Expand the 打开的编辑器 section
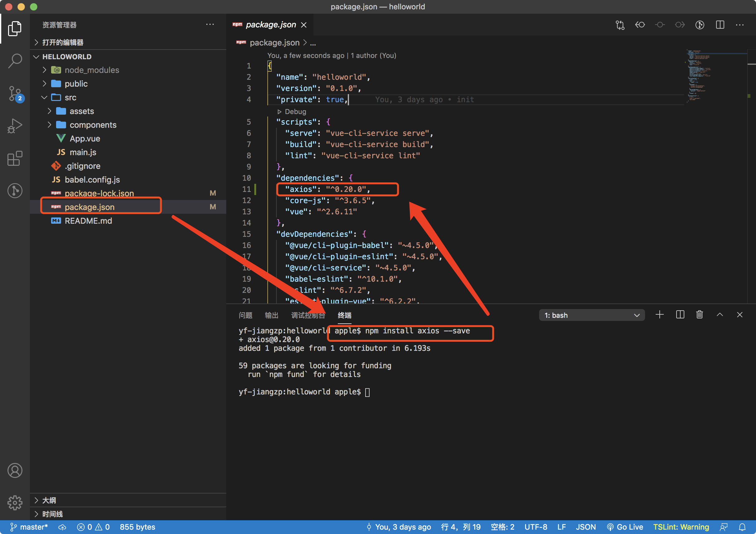This screenshot has height=534, width=756. click(128, 42)
